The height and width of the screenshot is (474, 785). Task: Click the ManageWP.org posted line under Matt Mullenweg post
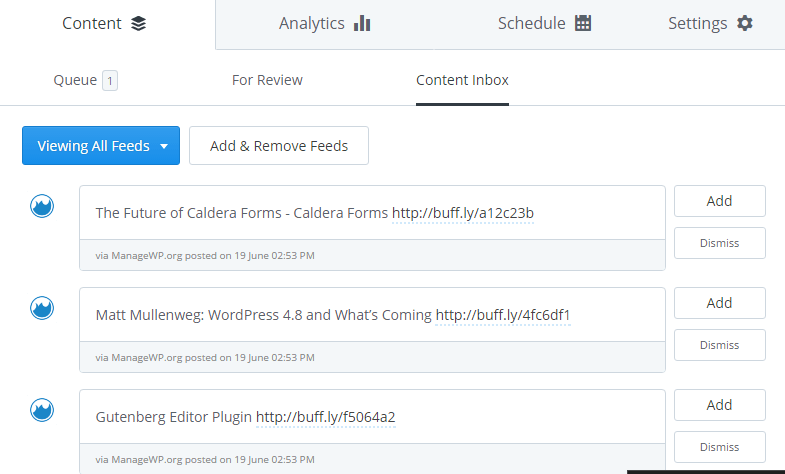(x=205, y=358)
